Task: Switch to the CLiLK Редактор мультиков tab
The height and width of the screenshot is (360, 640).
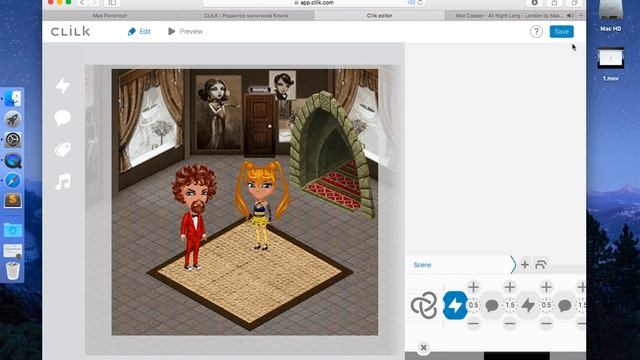Action: pyautogui.click(x=246, y=16)
